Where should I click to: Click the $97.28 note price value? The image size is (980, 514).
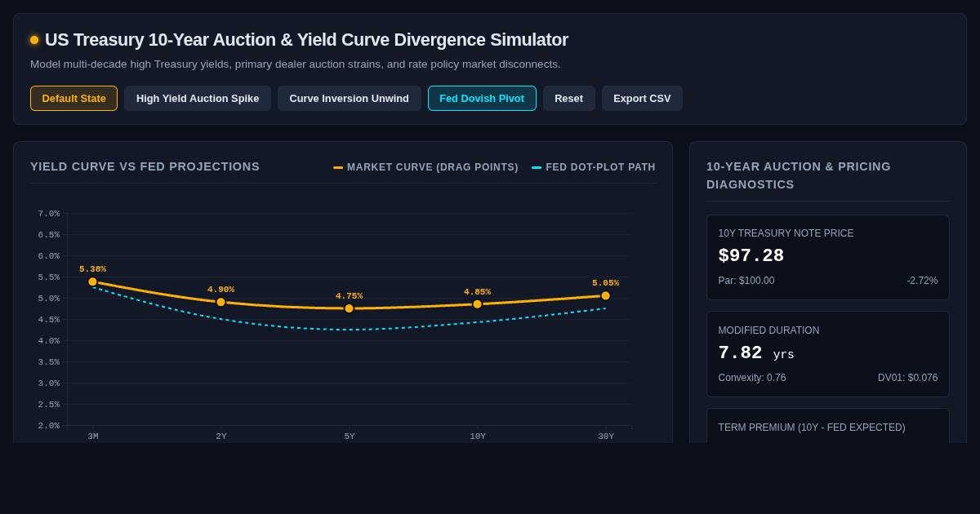[751, 256]
